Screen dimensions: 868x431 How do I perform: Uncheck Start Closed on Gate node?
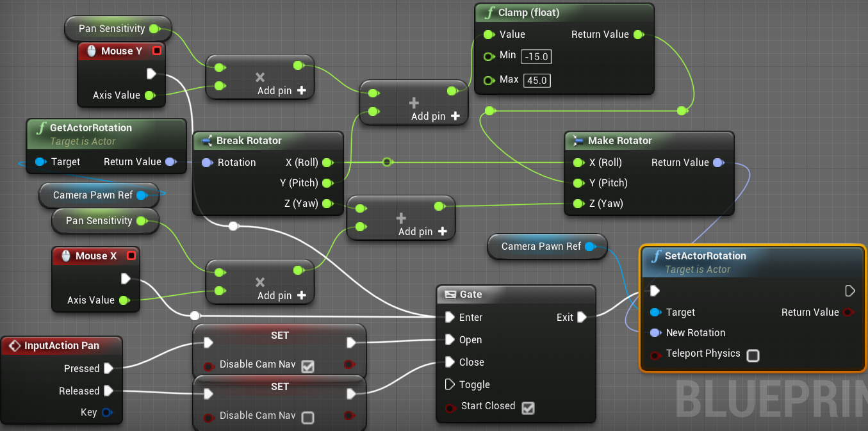click(528, 407)
